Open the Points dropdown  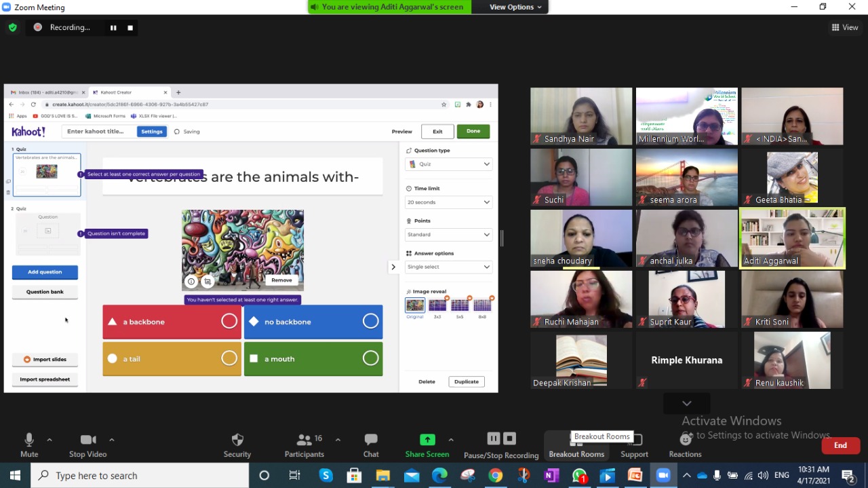(x=449, y=235)
